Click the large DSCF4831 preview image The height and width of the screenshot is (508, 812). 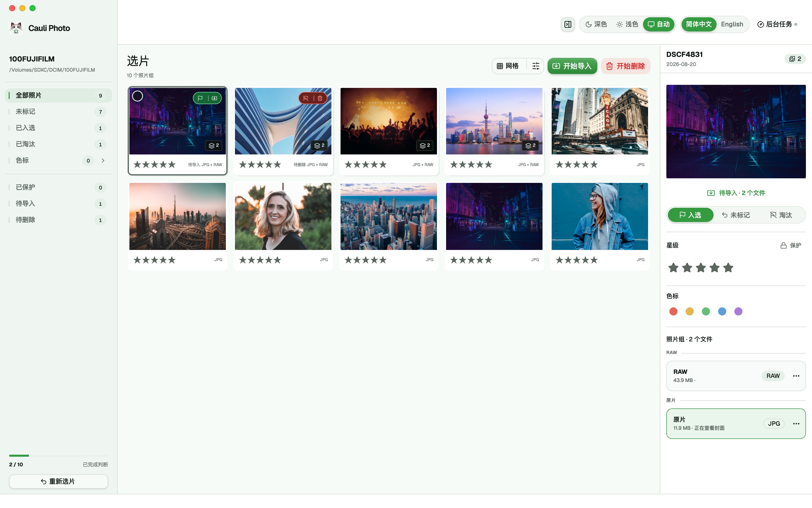coord(736,132)
